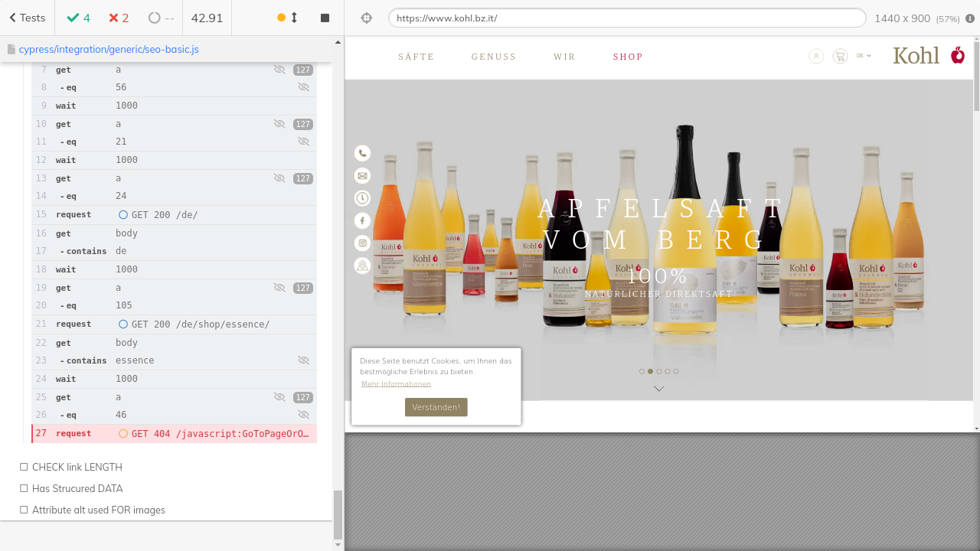Go back to the Tests list
Screen dimensions: 980x551
(27, 18)
